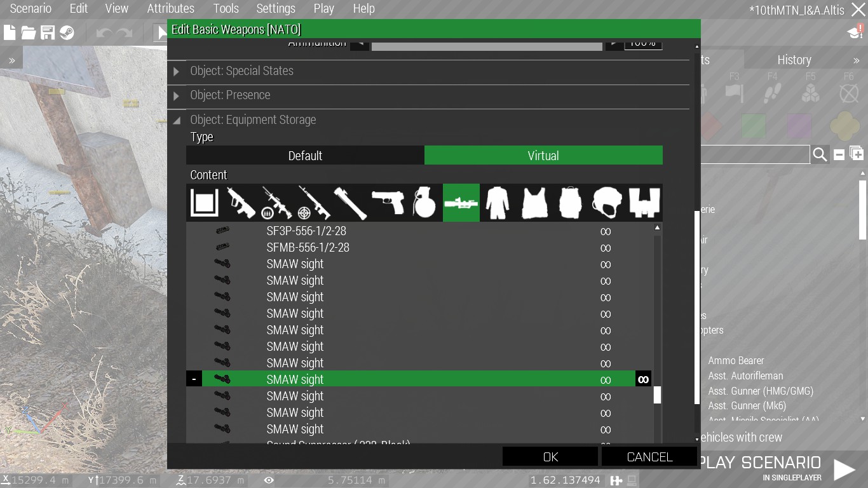
Task: Confirm the dialog with OK
Action: 550,457
